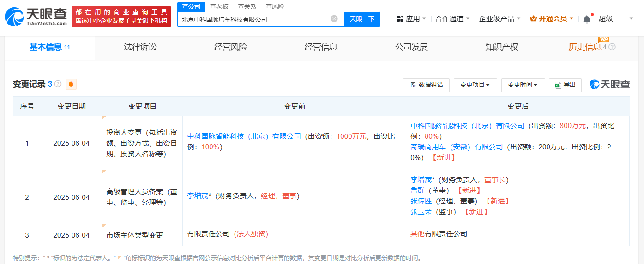Click the 变更记录 section heading
The width and height of the screenshot is (644, 264).
29,84
